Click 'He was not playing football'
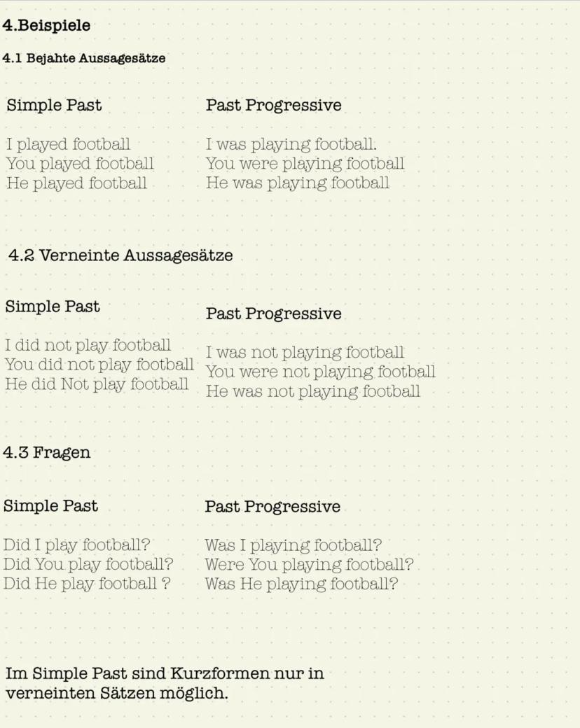The height and width of the screenshot is (728, 580). tap(312, 391)
